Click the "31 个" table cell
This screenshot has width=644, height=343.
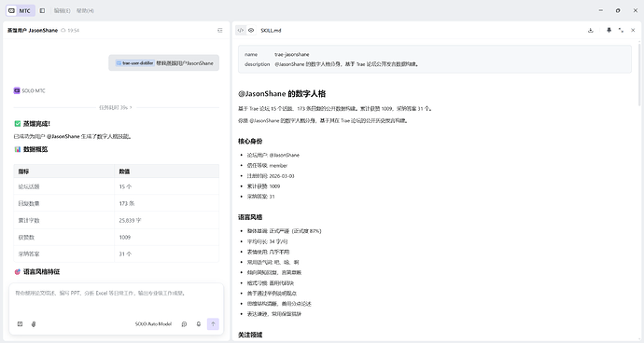167,254
